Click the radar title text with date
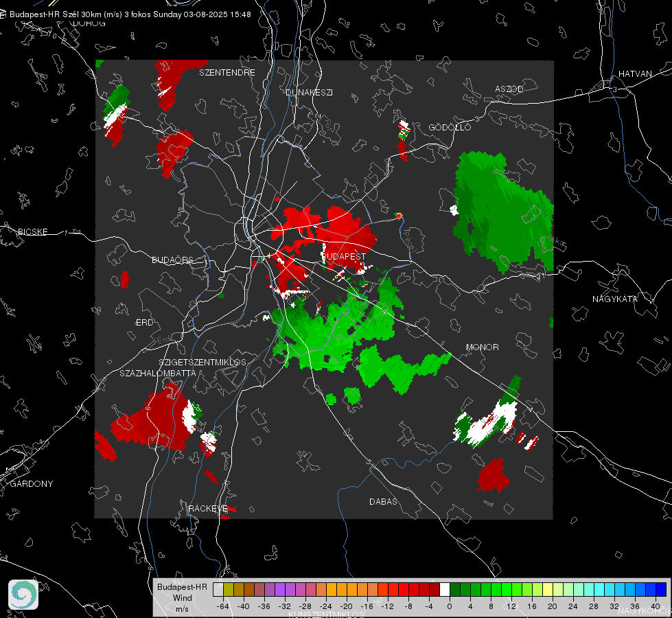This screenshot has height=618, width=672. coord(130,14)
